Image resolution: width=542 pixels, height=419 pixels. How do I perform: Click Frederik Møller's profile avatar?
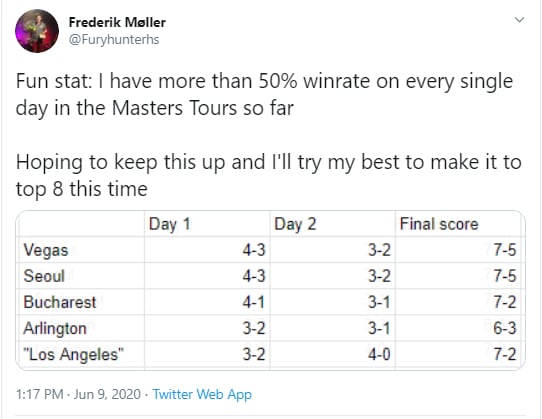[37, 31]
